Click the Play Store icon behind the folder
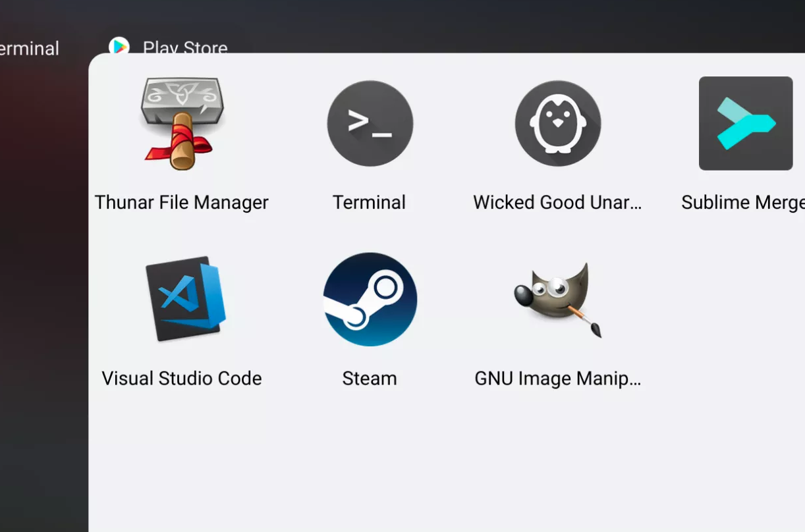Viewport: 805px width, 532px height. [119, 45]
